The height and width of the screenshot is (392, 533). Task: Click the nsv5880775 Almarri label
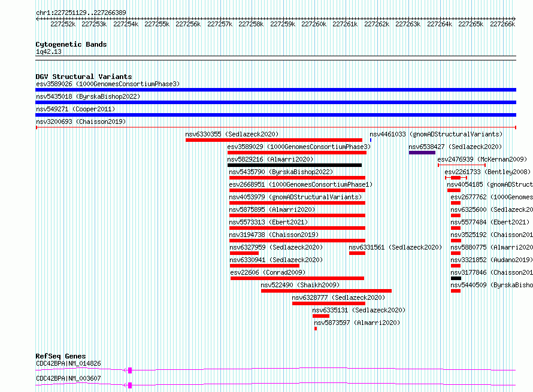(492, 247)
